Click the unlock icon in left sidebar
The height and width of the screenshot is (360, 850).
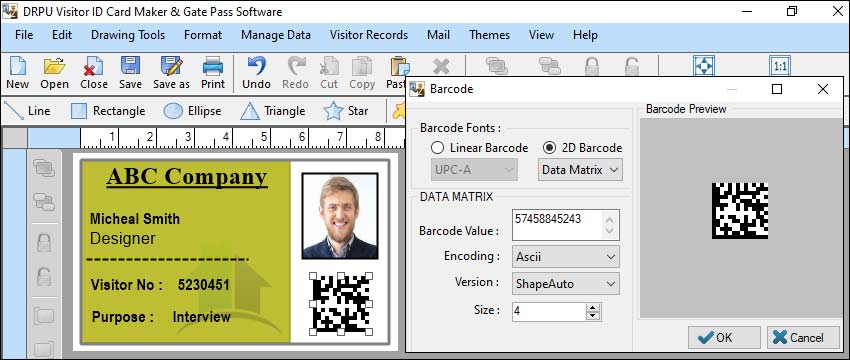click(x=44, y=277)
